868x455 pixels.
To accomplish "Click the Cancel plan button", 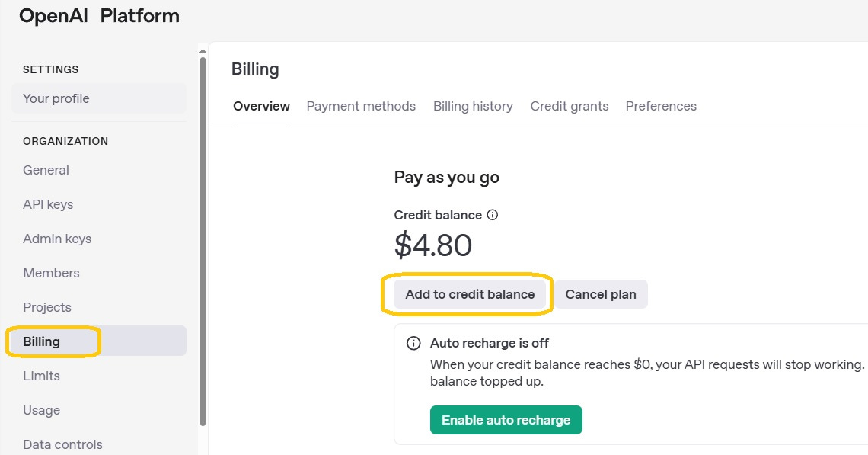I will tap(601, 294).
